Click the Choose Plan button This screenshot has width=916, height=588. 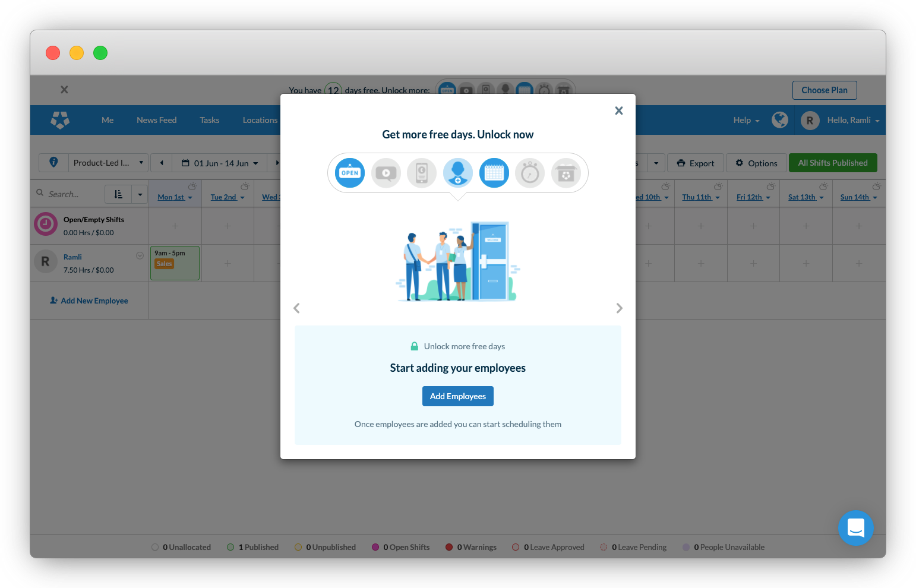pos(824,90)
